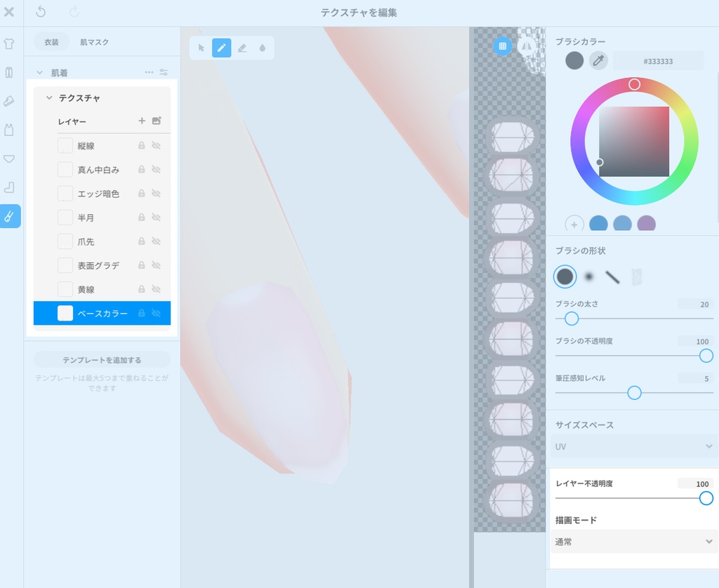Collapse the テクスチャ section

(49, 98)
